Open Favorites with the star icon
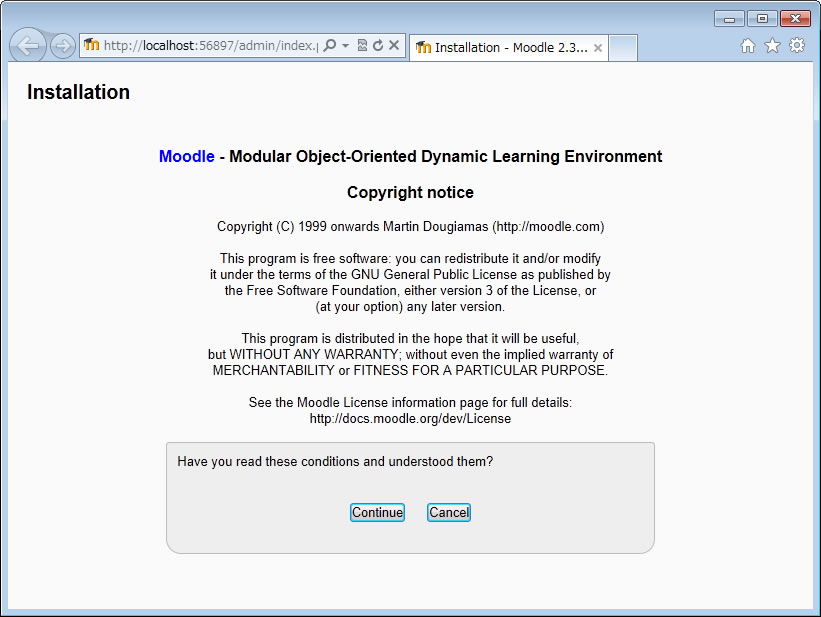Image resolution: width=821 pixels, height=617 pixels. 772,46
